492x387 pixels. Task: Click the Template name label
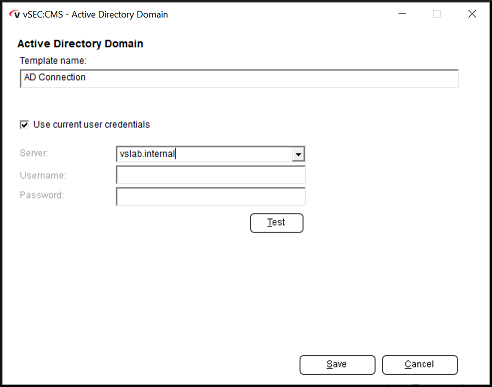(x=53, y=61)
